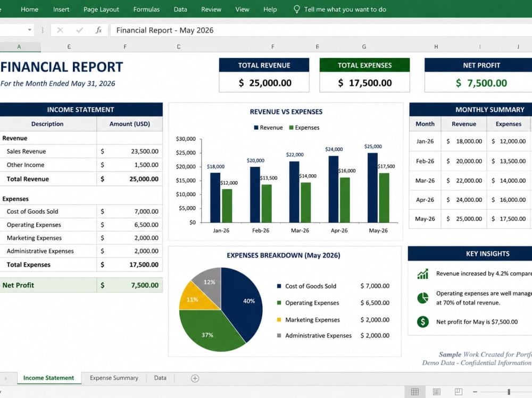532x398 pixels.
Task: Click the EXPENSES BREAKDOWN (May 2026) chart title
Action: click(284, 256)
